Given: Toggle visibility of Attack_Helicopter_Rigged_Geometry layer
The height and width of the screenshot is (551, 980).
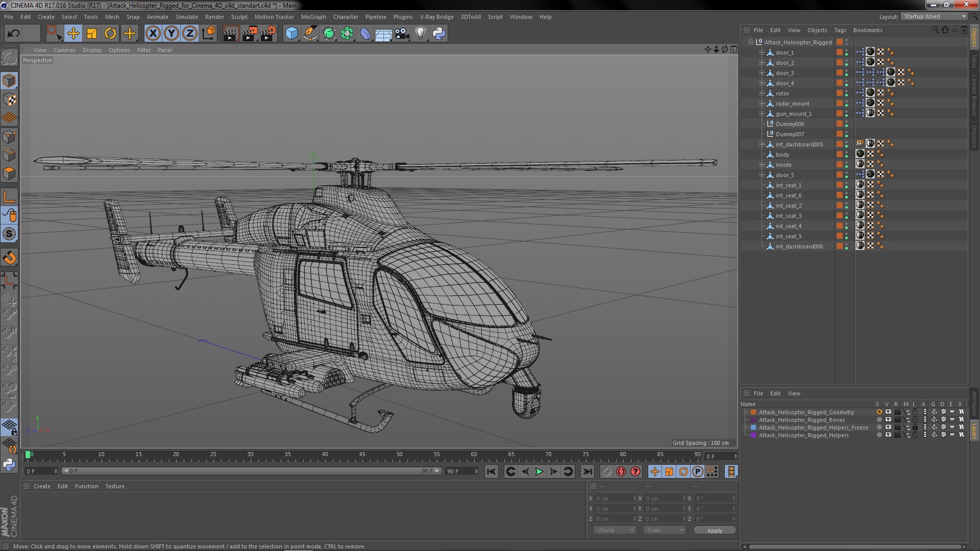Looking at the screenshot, I should coord(888,412).
